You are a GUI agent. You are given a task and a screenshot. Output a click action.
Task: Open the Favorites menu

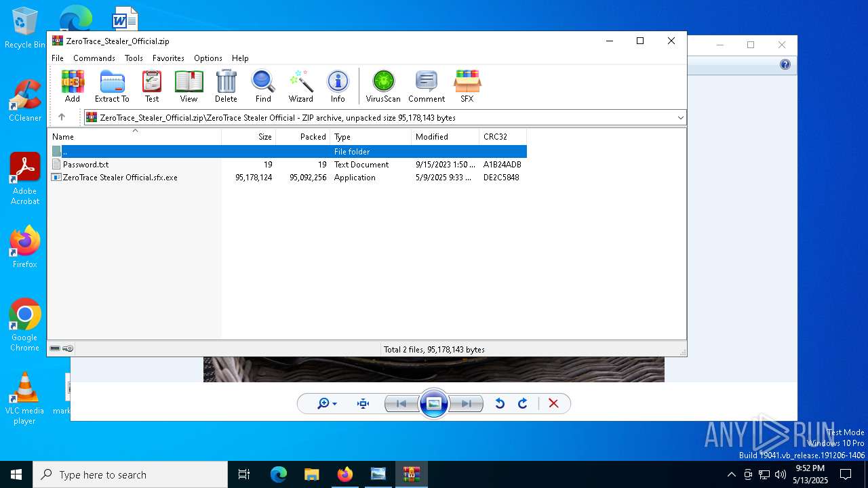coord(168,58)
